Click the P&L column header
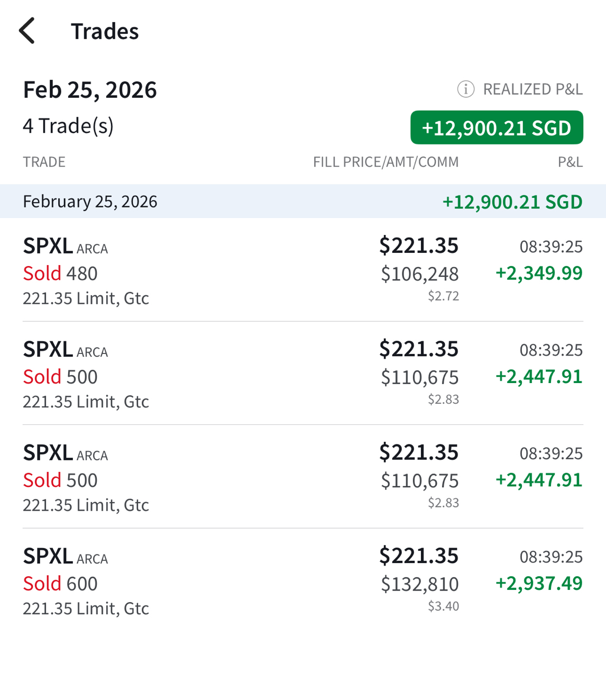 click(x=571, y=162)
